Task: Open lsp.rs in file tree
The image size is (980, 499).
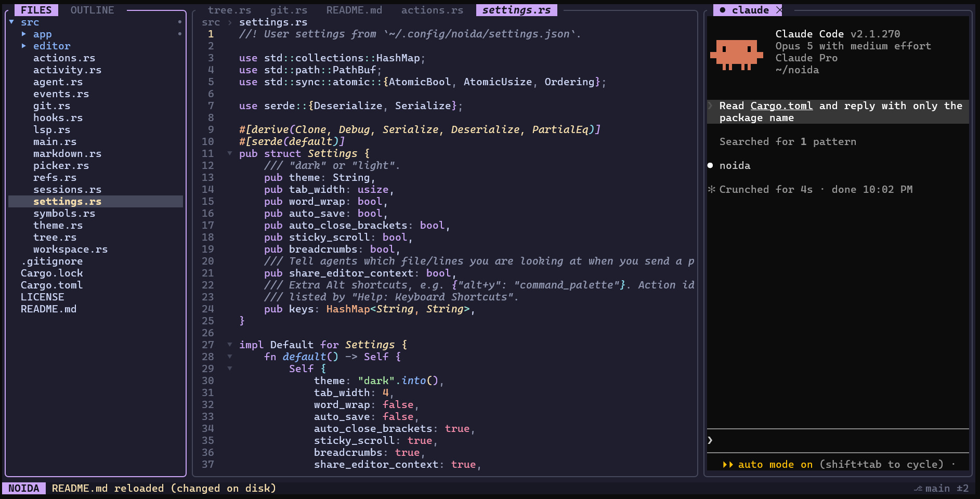Action: [x=51, y=129]
